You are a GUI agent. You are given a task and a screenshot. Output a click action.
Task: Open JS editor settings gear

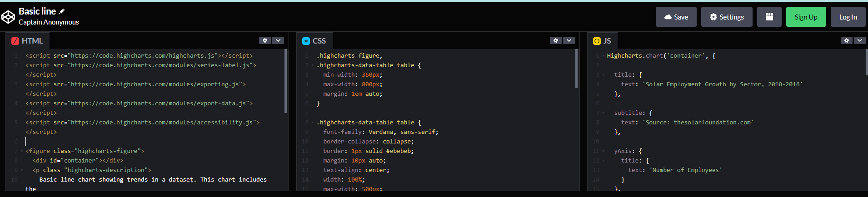pyautogui.click(x=847, y=40)
